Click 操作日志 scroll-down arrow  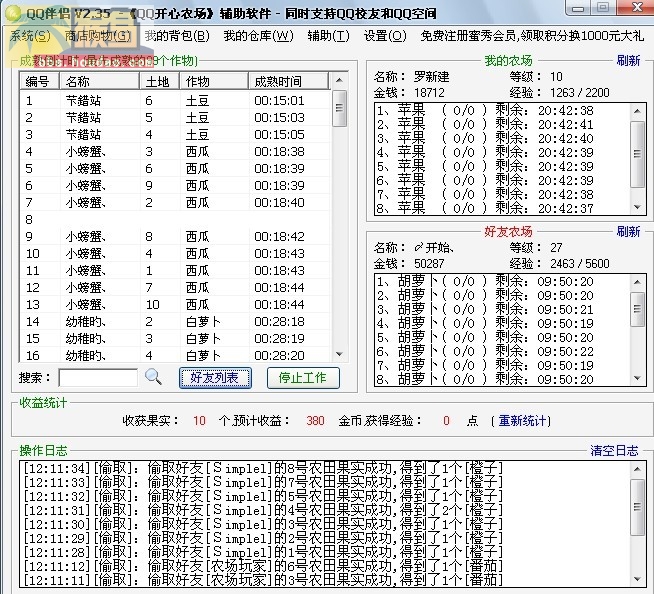(x=637, y=579)
